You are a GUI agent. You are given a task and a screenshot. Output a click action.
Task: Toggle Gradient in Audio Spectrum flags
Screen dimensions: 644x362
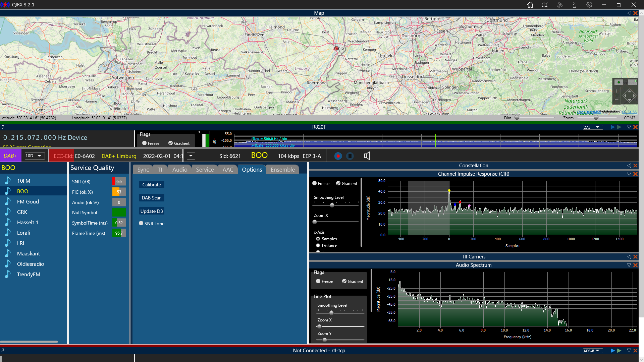click(344, 281)
